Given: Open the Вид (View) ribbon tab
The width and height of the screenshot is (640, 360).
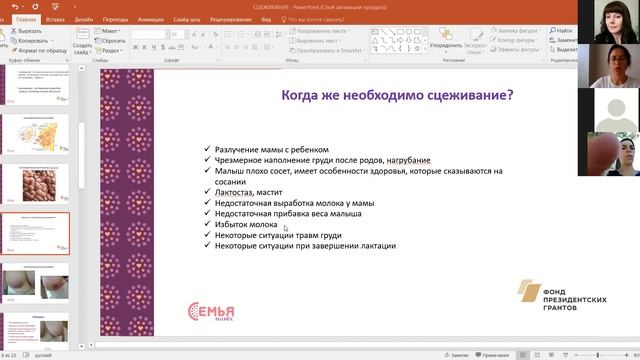Looking at the screenshot, I should pos(266,19).
